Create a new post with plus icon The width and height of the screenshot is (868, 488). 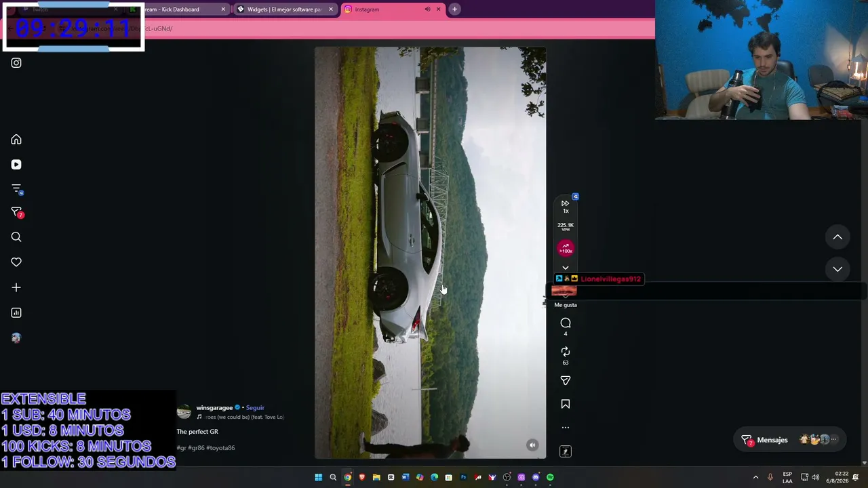coord(16,287)
